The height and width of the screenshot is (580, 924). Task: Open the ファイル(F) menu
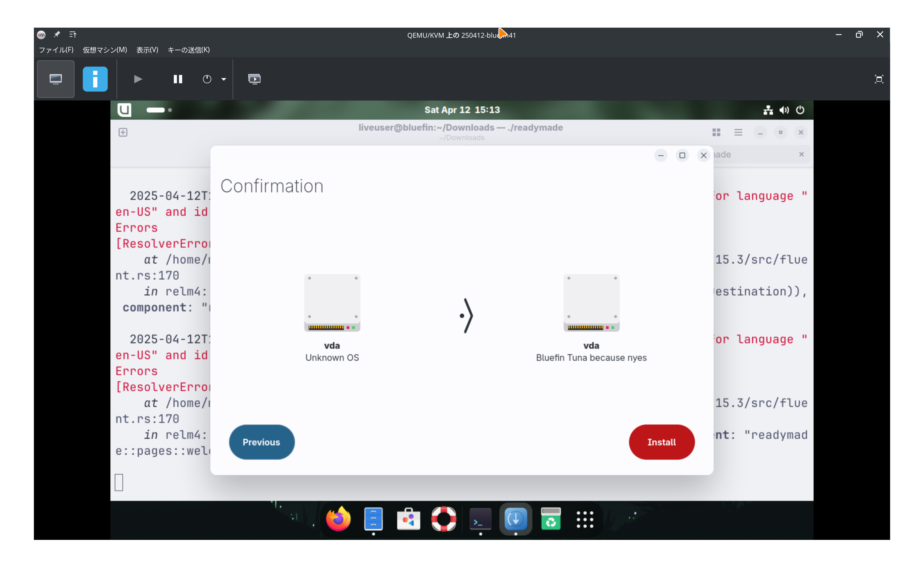tap(56, 50)
